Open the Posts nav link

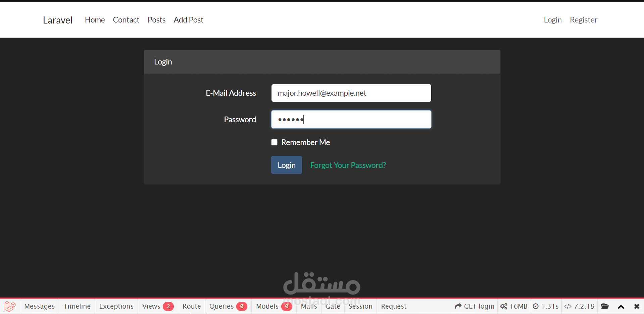coord(157,20)
